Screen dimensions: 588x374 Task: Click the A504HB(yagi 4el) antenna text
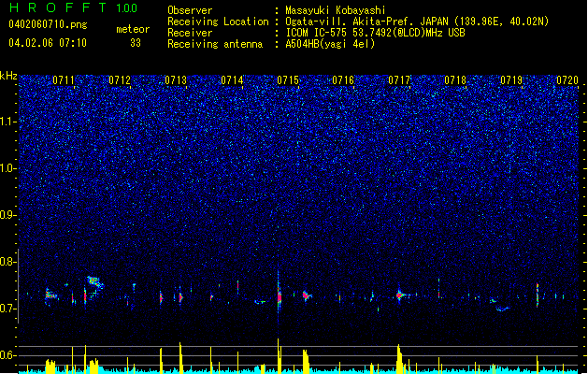(330, 44)
